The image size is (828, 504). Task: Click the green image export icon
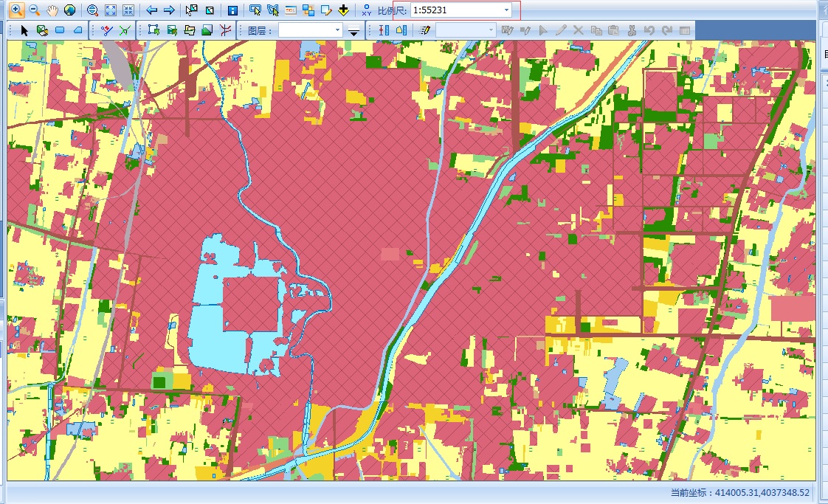(x=172, y=30)
